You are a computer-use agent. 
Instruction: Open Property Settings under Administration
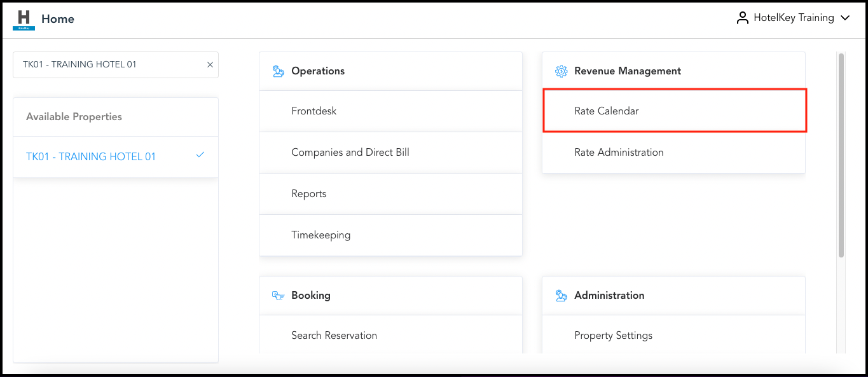[x=613, y=336]
